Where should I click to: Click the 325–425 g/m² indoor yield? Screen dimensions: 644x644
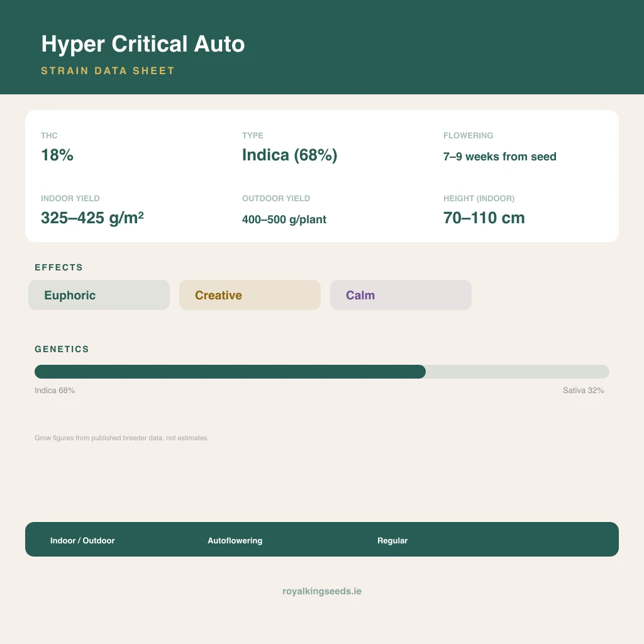coord(92,218)
